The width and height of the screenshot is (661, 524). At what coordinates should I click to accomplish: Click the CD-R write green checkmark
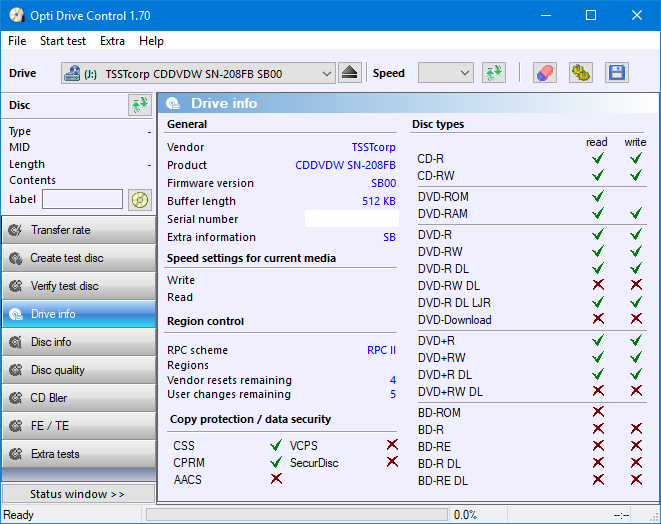pos(636,159)
